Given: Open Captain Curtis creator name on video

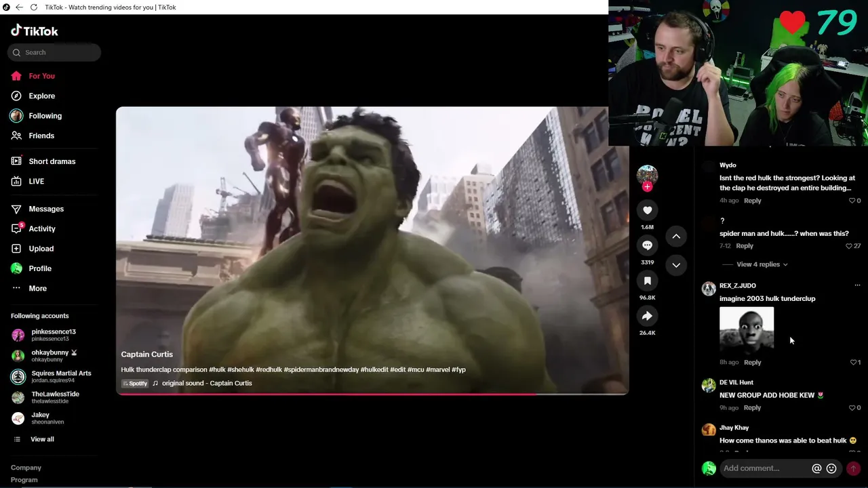Looking at the screenshot, I should pos(147,354).
